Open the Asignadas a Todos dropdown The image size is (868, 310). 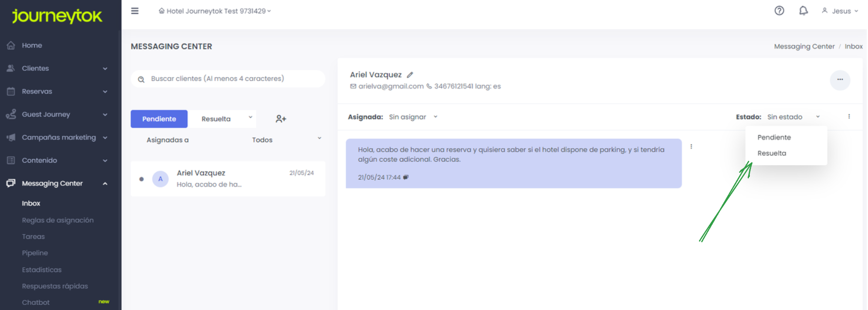point(286,140)
